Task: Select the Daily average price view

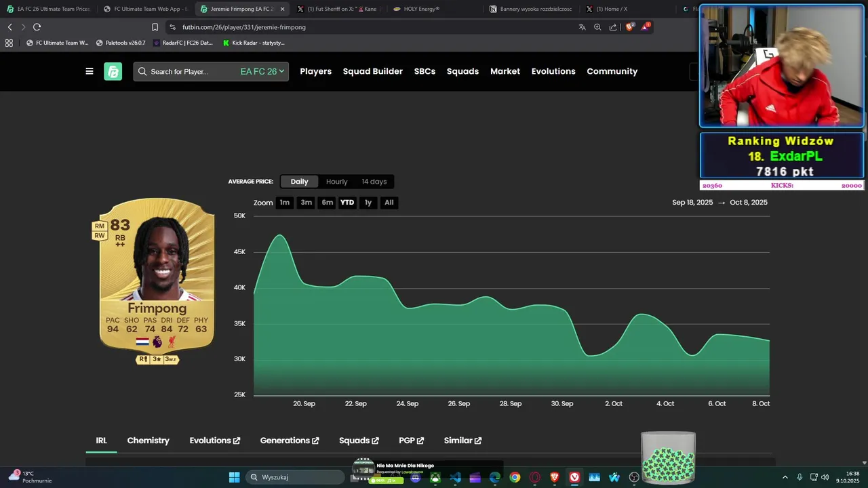Action: [x=299, y=182]
